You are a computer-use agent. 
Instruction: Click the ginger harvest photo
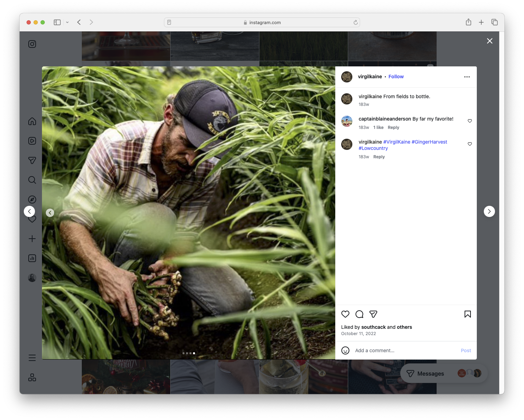188,213
